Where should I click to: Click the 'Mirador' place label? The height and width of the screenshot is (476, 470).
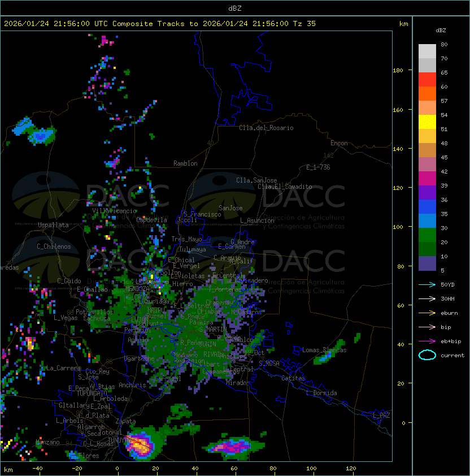(238, 383)
